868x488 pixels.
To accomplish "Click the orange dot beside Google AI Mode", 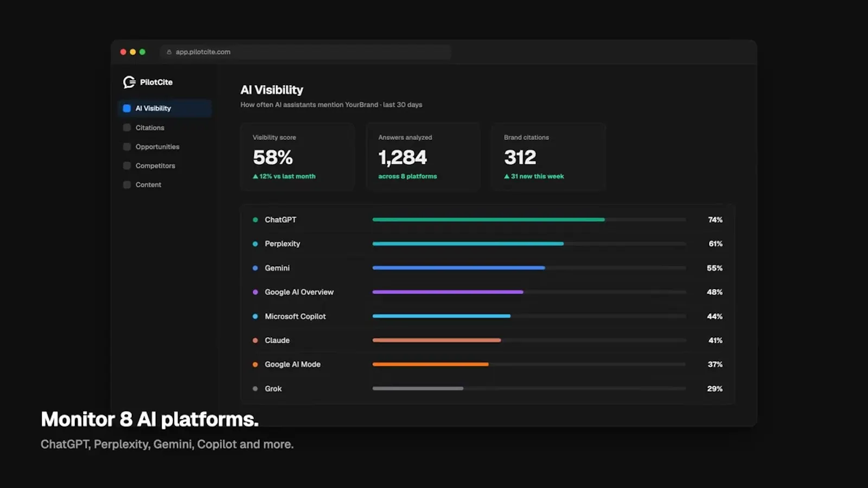I will pos(255,364).
